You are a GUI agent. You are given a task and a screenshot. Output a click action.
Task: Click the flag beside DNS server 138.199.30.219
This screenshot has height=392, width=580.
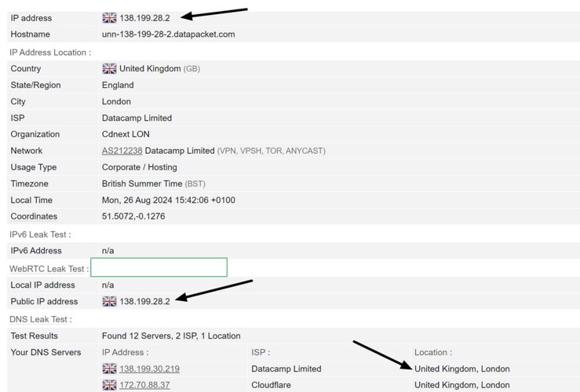[x=109, y=369]
